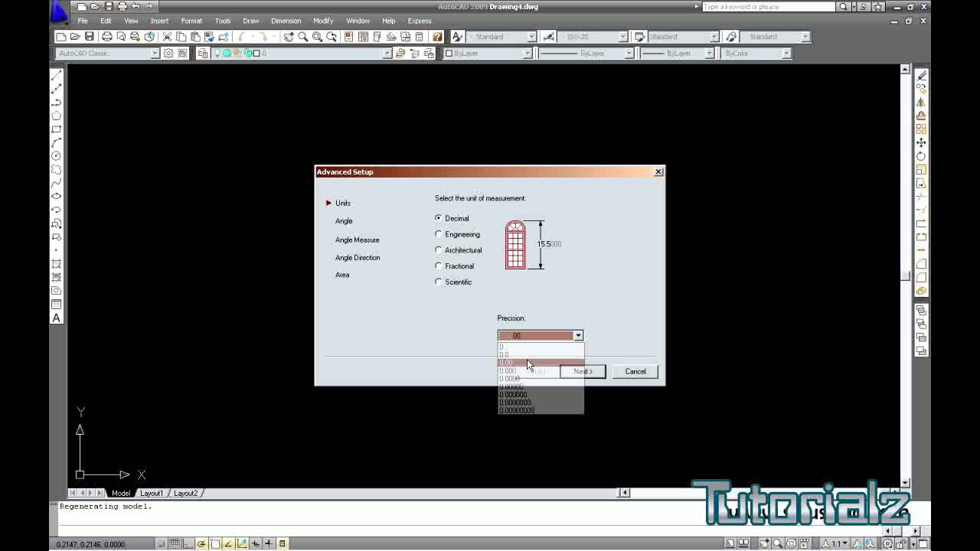Image resolution: width=980 pixels, height=551 pixels.
Task: Open the Modify menu
Action: 323,21
